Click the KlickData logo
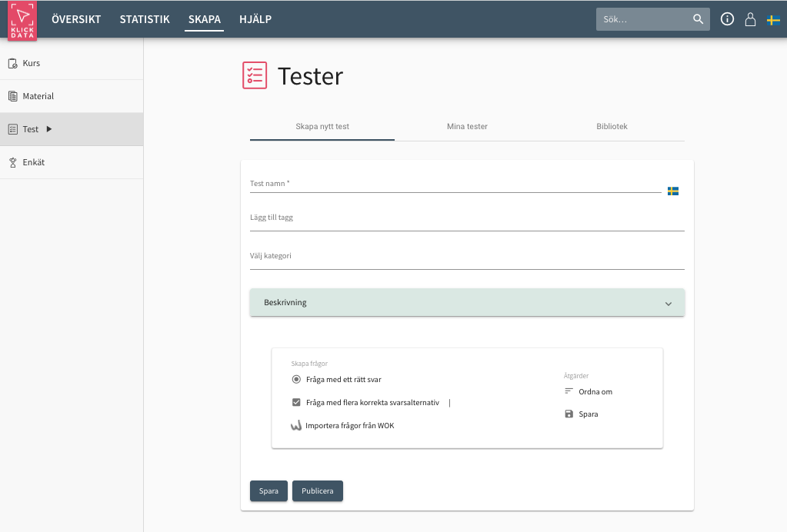Viewport: 787px width, 532px height. point(22,20)
